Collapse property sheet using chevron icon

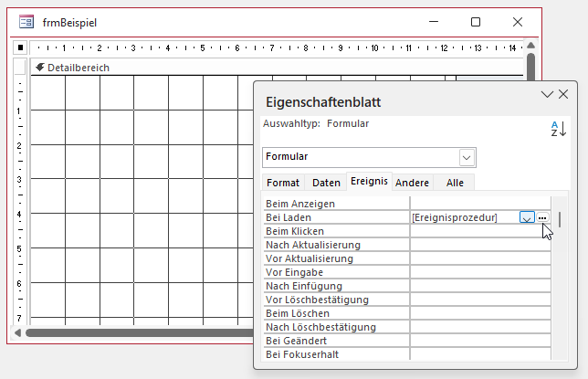point(547,94)
